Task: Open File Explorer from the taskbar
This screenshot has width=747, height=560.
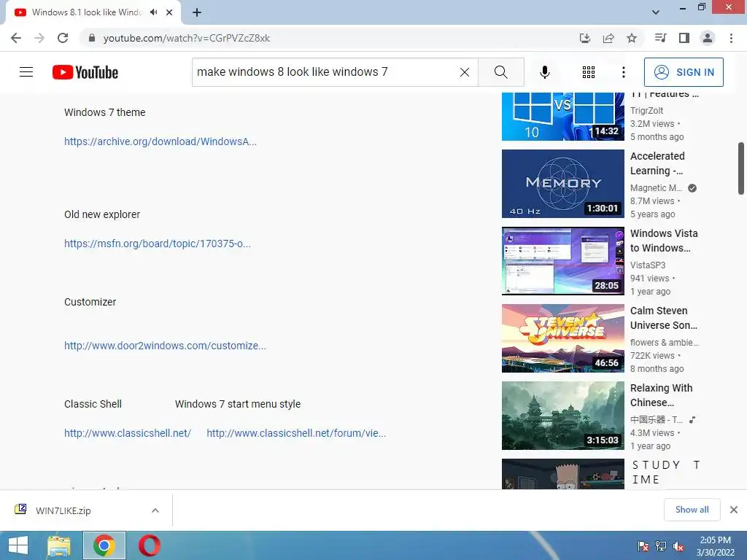Action: coord(59,545)
